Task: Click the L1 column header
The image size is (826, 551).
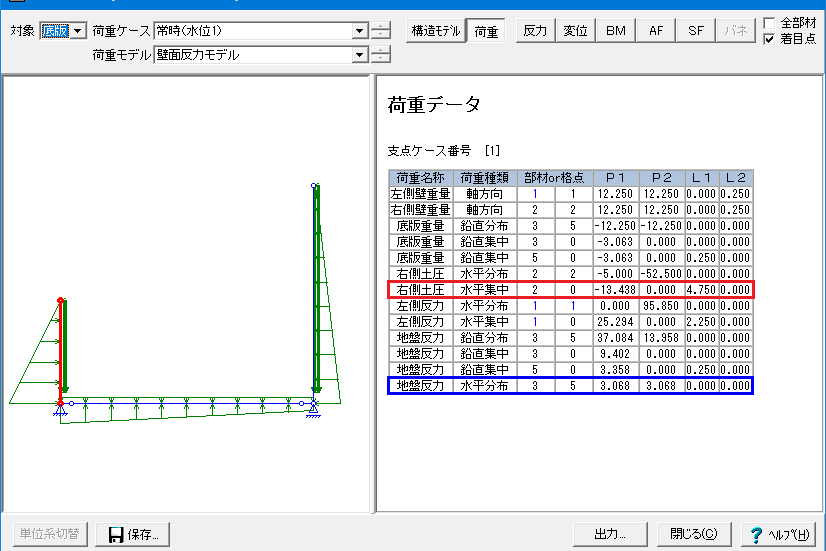Action: [x=701, y=178]
